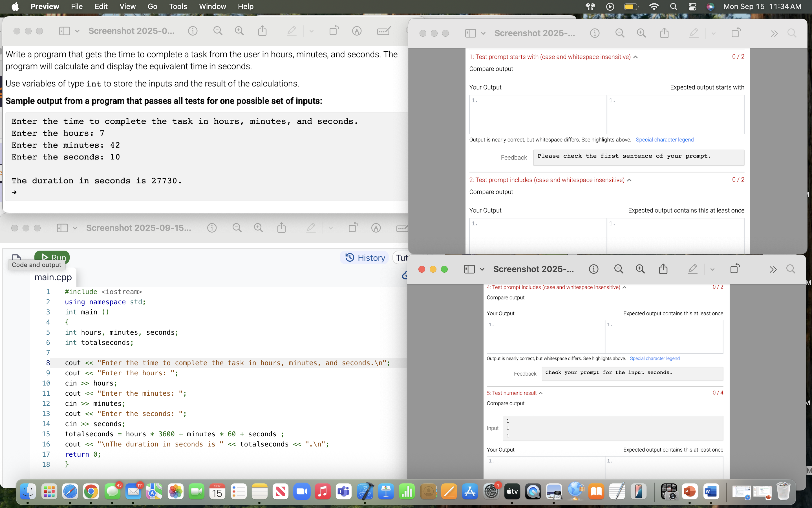Open the View menu
Screen dimensions: 812x508
point(127,6)
